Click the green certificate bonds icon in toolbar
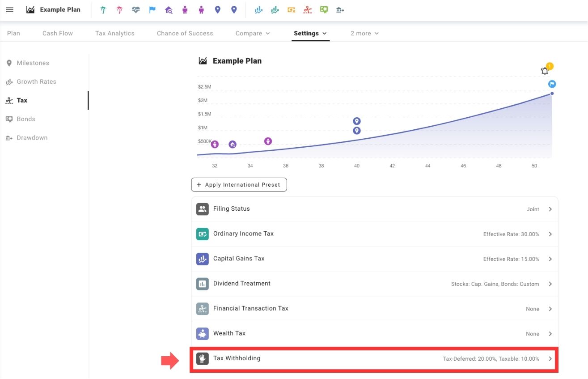The width and height of the screenshot is (588, 379). tap(324, 10)
